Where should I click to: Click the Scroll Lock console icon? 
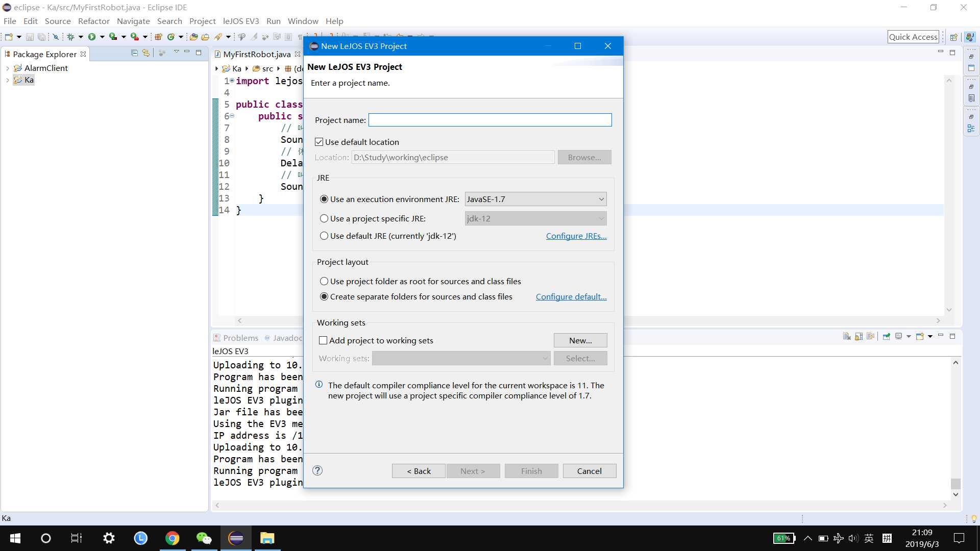point(859,336)
